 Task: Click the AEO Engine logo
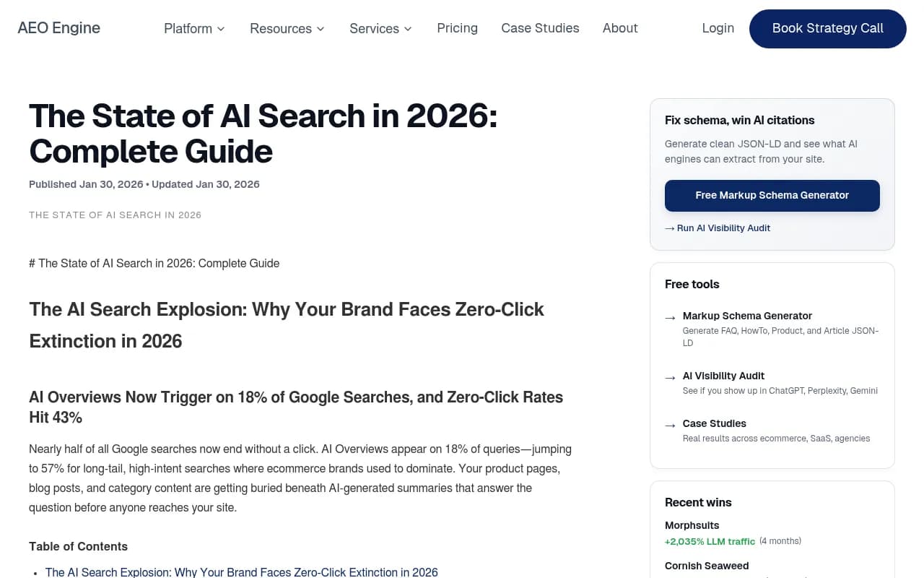[x=58, y=28]
